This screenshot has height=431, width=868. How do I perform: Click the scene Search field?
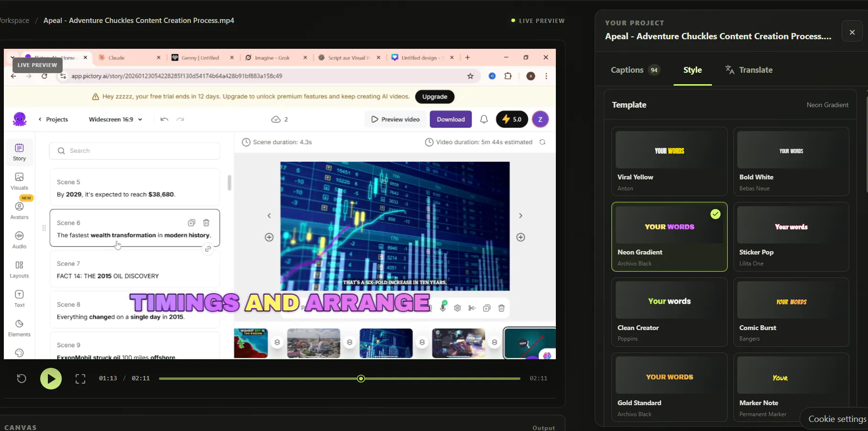135,151
